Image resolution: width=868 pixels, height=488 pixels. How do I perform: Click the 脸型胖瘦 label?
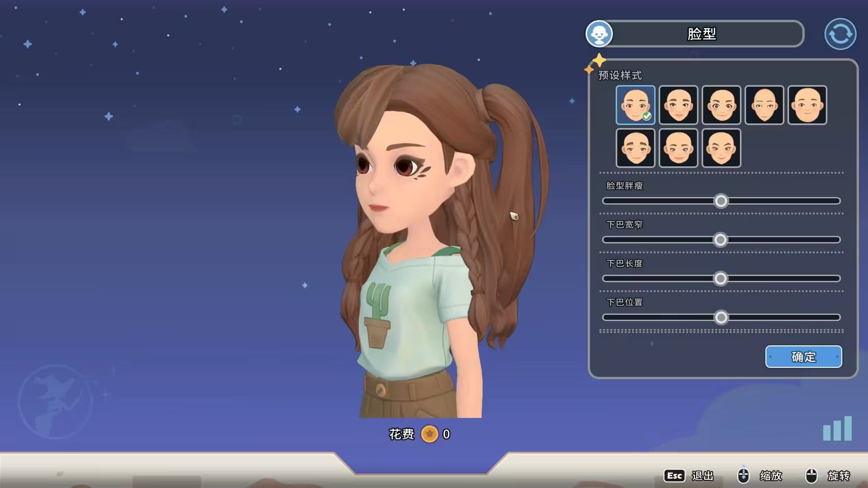point(625,185)
